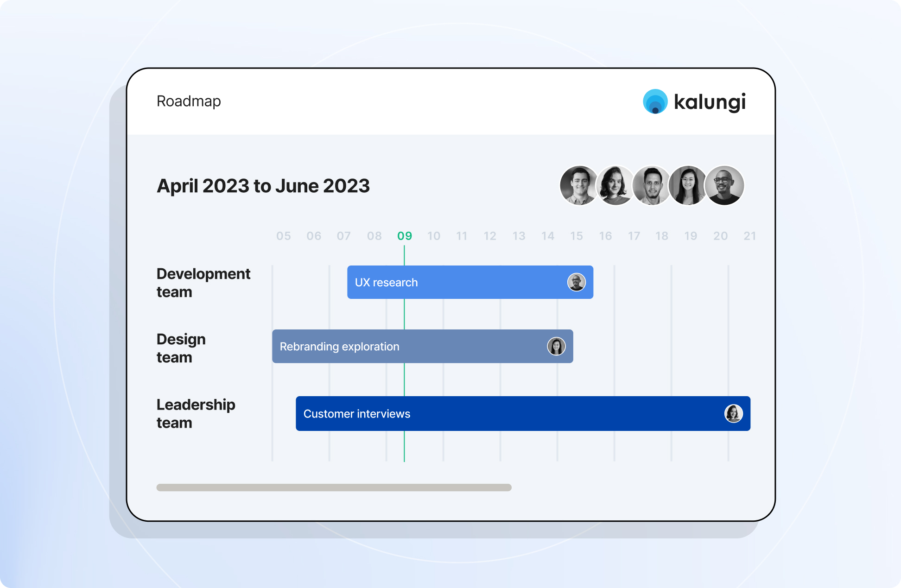Viewport: 901px width, 588px height.
Task: Select date 15 in the timeline header
Action: 577,236
